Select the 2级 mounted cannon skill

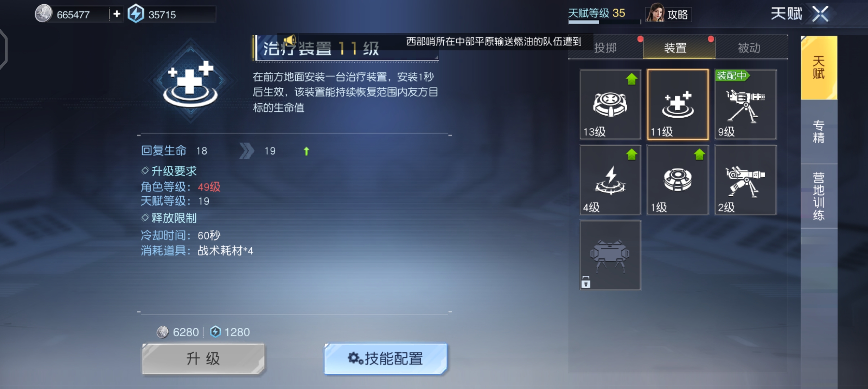(x=745, y=180)
